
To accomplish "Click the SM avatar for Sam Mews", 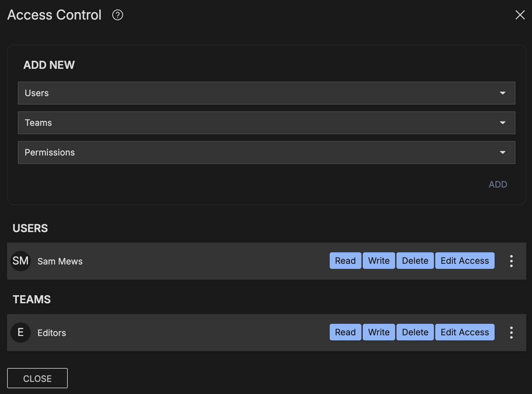I will tap(21, 261).
